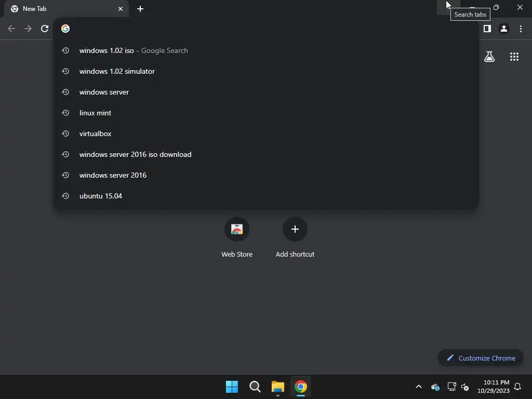Image resolution: width=532 pixels, height=399 pixels.
Task: Open the Windows Start menu
Action: (x=232, y=387)
